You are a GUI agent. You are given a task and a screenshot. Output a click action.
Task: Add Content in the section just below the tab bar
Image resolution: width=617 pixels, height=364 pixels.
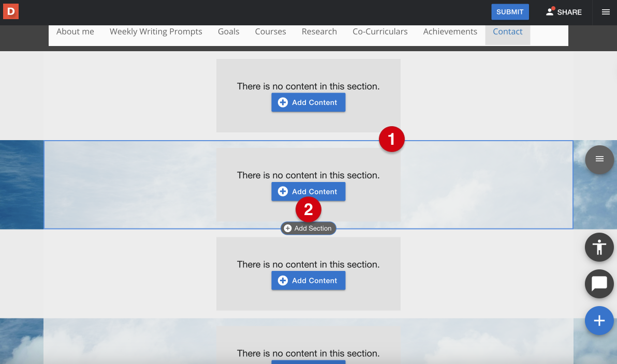[308, 102]
